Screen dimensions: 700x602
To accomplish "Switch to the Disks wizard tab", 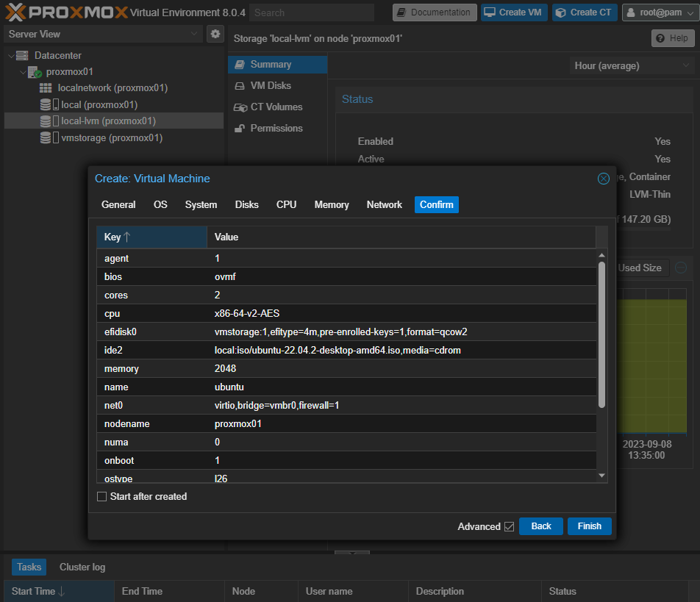I will pos(246,205).
